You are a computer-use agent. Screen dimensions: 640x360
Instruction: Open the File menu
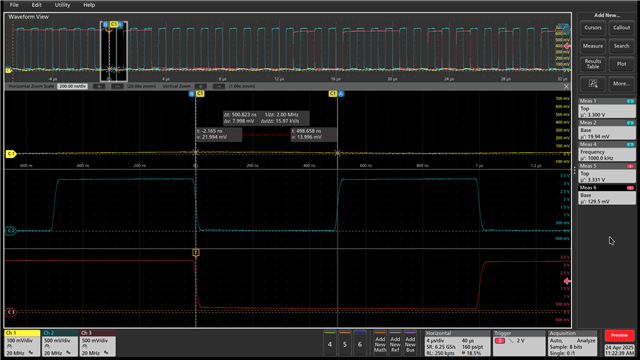coord(14,5)
